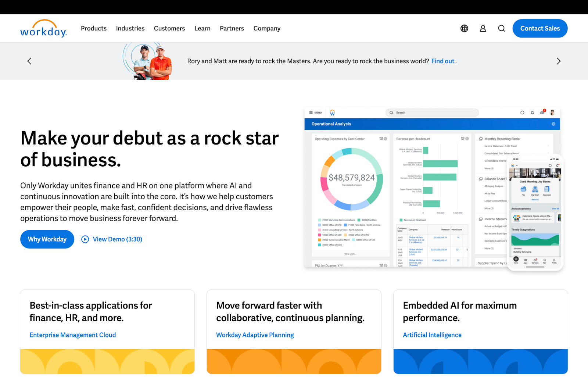This screenshot has height=382, width=588.
Task: Follow the Find out link
Action: [443, 61]
